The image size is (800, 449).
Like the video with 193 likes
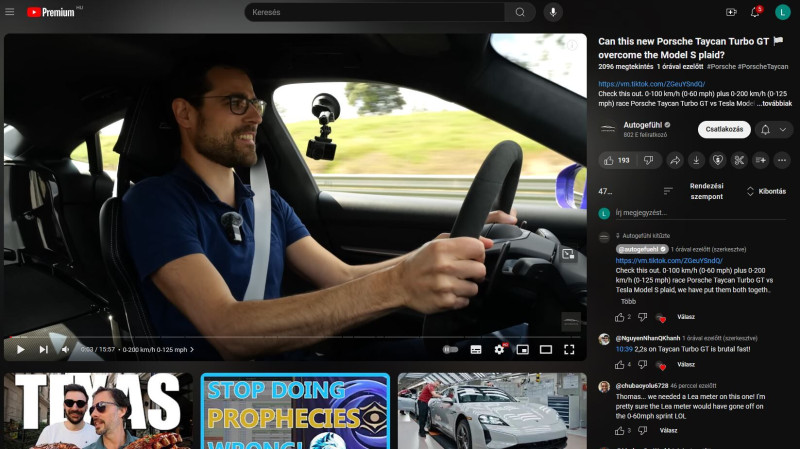coord(617,160)
